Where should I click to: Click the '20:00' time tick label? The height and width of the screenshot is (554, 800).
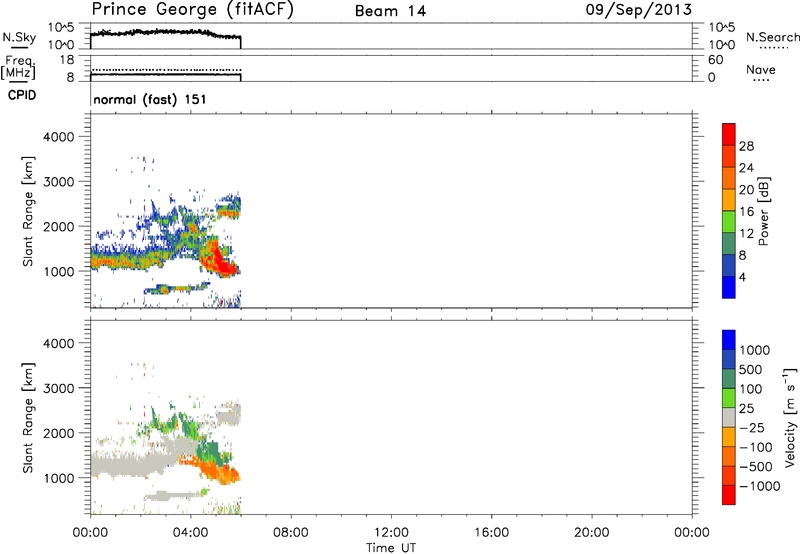coord(591,533)
